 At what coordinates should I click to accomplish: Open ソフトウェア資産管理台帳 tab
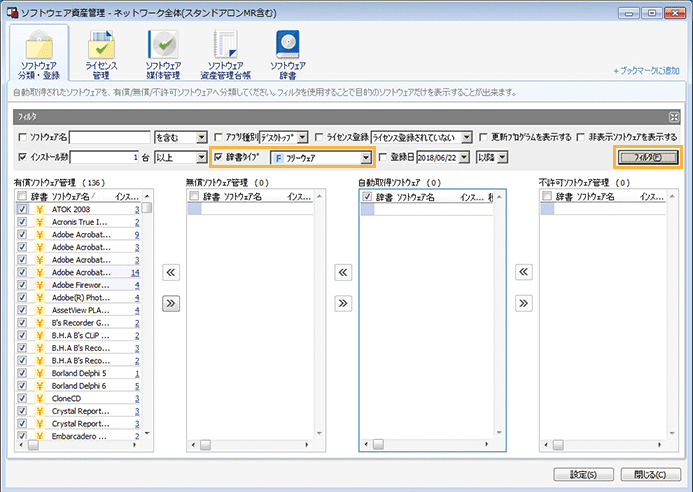click(x=225, y=55)
